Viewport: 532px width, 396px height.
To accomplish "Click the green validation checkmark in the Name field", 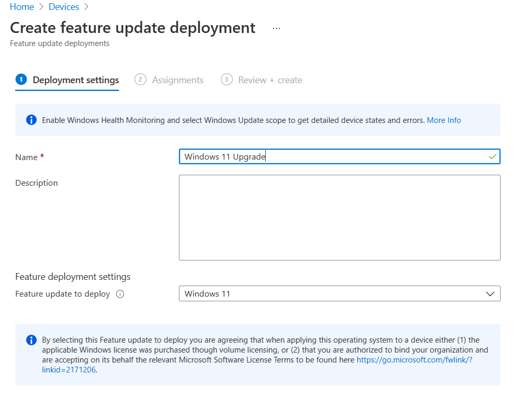I will tap(493, 156).
